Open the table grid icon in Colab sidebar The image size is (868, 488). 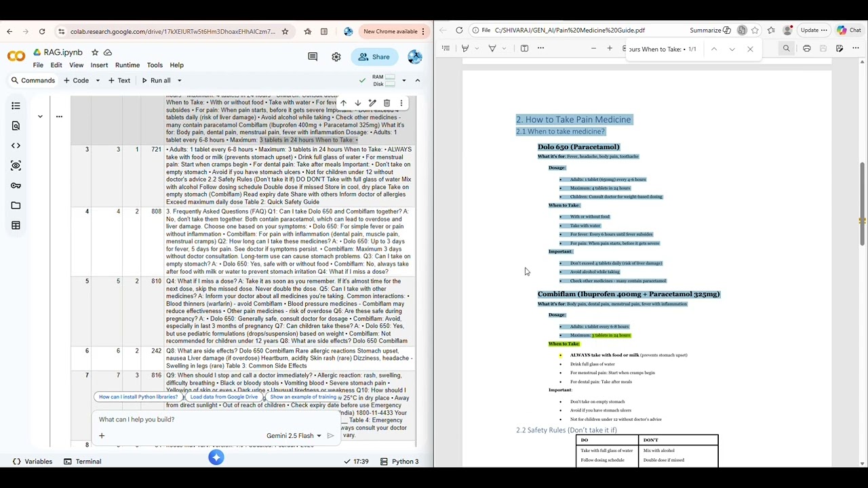(16, 226)
